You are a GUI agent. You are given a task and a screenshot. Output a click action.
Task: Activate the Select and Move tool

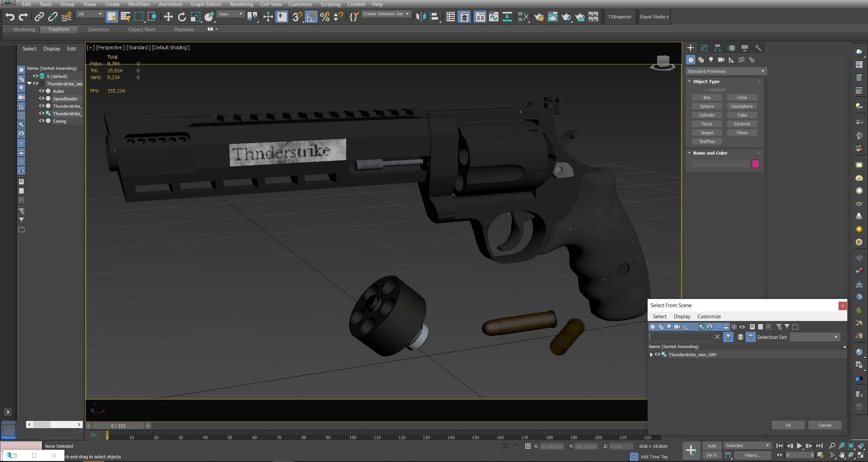[x=168, y=17]
